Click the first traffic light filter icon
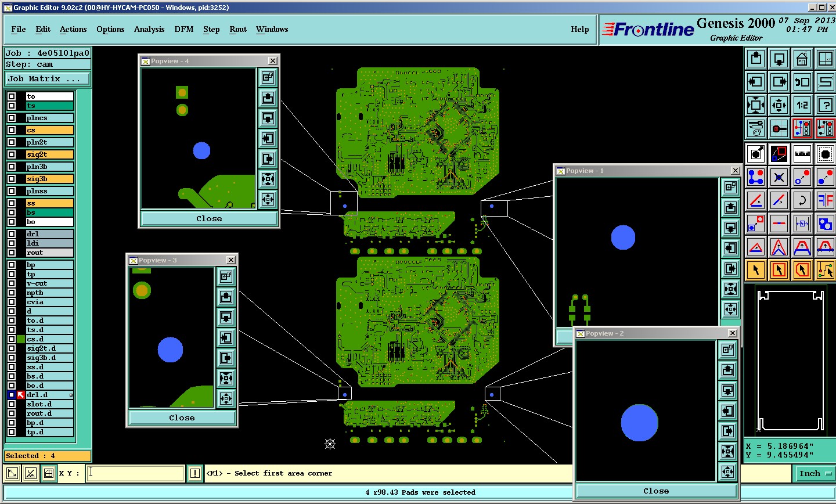Screen dimensions: 836x504 (x=802, y=128)
